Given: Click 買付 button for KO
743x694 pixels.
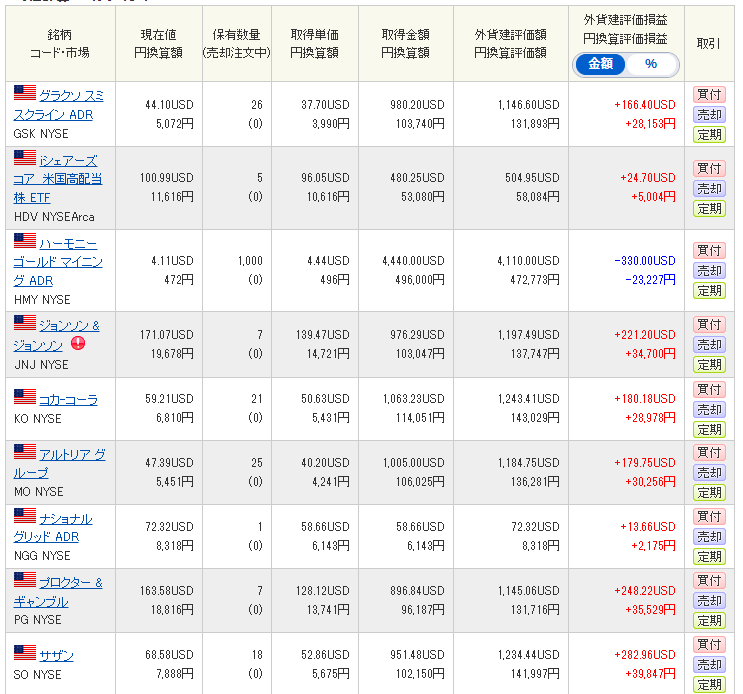Looking at the screenshot, I should (x=709, y=389).
